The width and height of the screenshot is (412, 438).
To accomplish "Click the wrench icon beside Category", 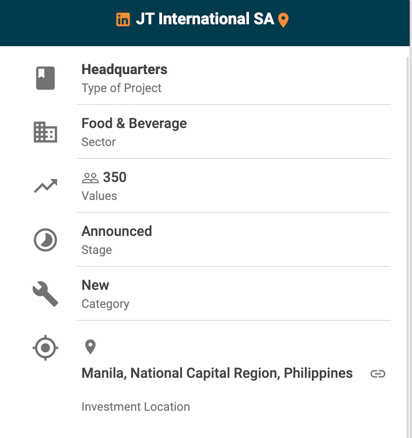I will pos(45,294).
